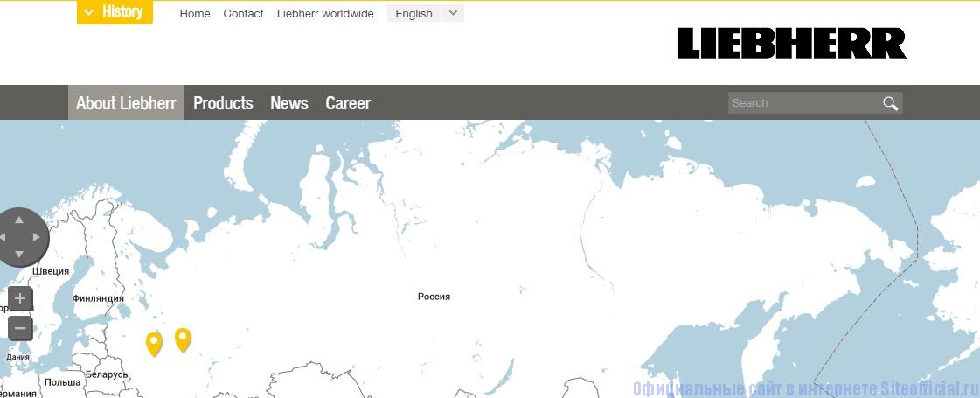980x398 pixels.
Task: Pan the map down with arrow
Action: pos(18,255)
